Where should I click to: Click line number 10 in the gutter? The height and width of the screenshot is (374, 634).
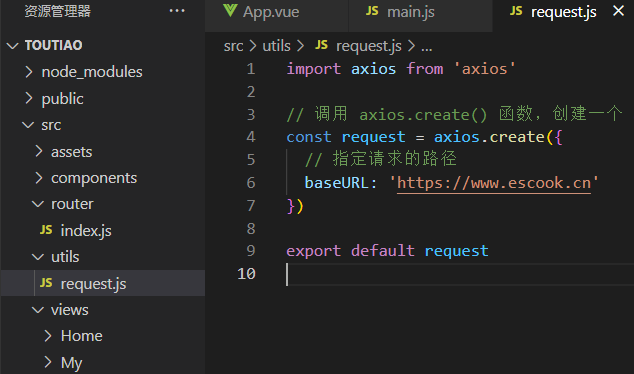tap(246, 274)
